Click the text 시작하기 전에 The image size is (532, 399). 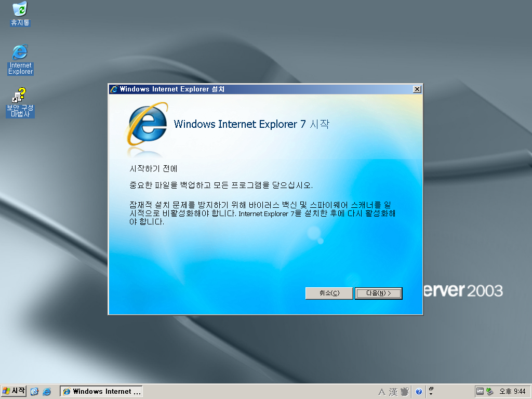[x=153, y=169]
